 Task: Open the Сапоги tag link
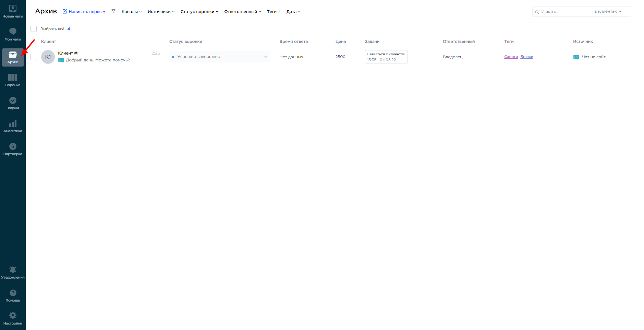click(511, 57)
